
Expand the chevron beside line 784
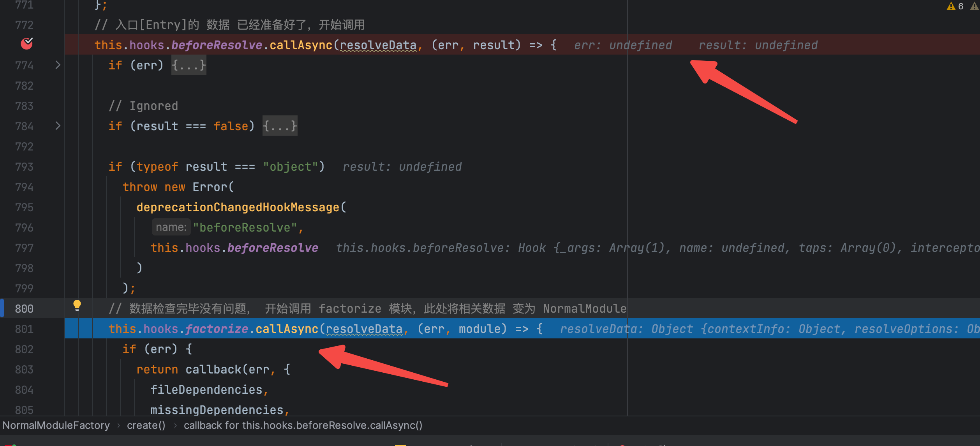pyautogui.click(x=58, y=126)
